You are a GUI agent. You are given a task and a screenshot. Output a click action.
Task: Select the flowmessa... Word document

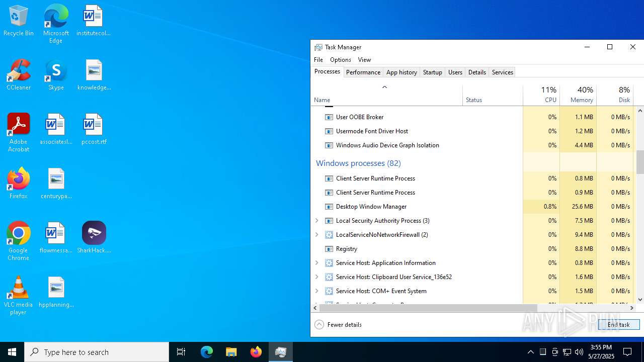(56, 238)
